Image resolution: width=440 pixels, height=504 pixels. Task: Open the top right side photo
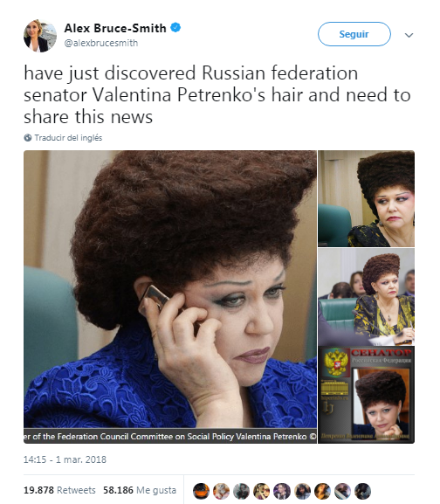(x=366, y=198)
